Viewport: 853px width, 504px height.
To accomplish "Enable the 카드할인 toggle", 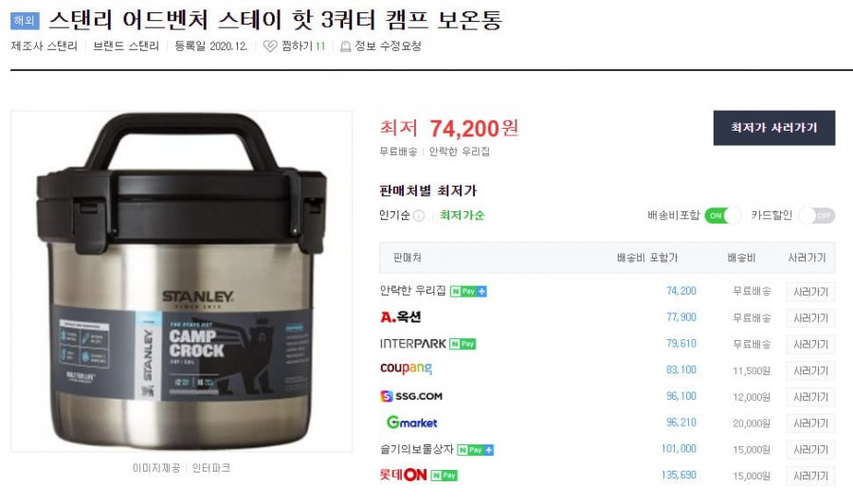I will tap(817, 216).
